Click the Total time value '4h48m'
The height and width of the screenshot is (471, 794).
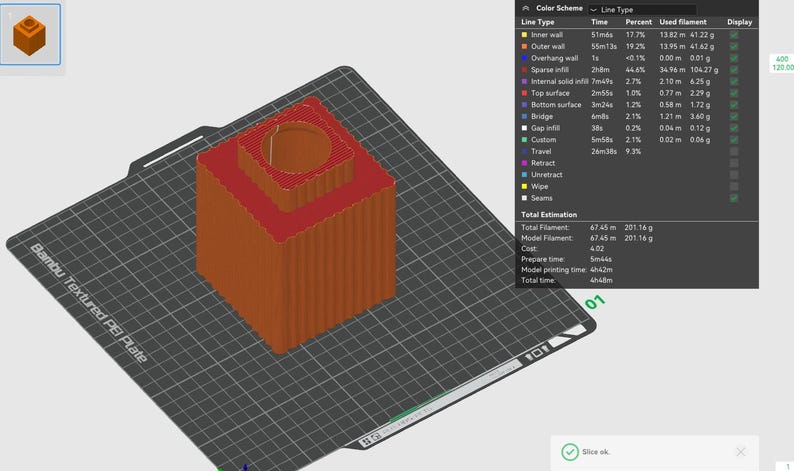coord(601,281)
